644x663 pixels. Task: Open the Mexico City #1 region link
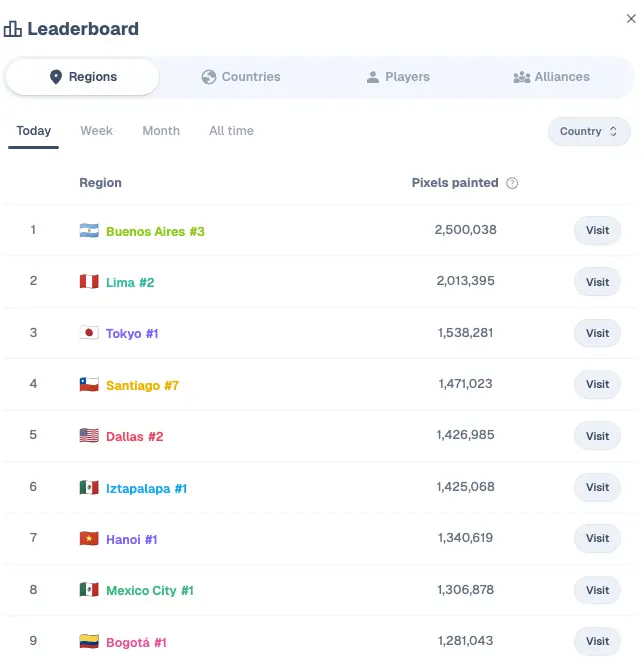(x=150, y=591)
